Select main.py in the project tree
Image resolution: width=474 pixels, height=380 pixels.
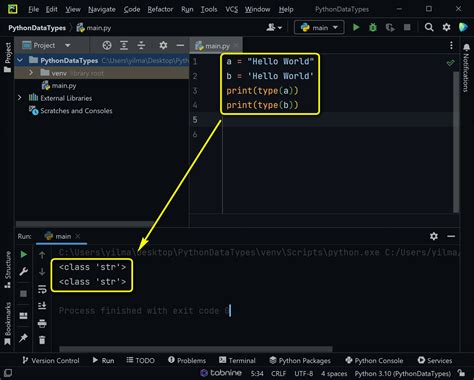pos(59,86)
